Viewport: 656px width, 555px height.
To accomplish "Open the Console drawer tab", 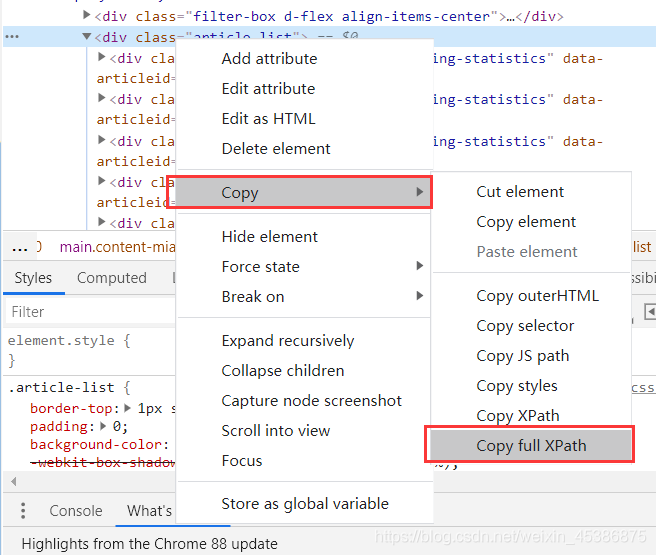I will pyautogui.click(x=76, y=511).
